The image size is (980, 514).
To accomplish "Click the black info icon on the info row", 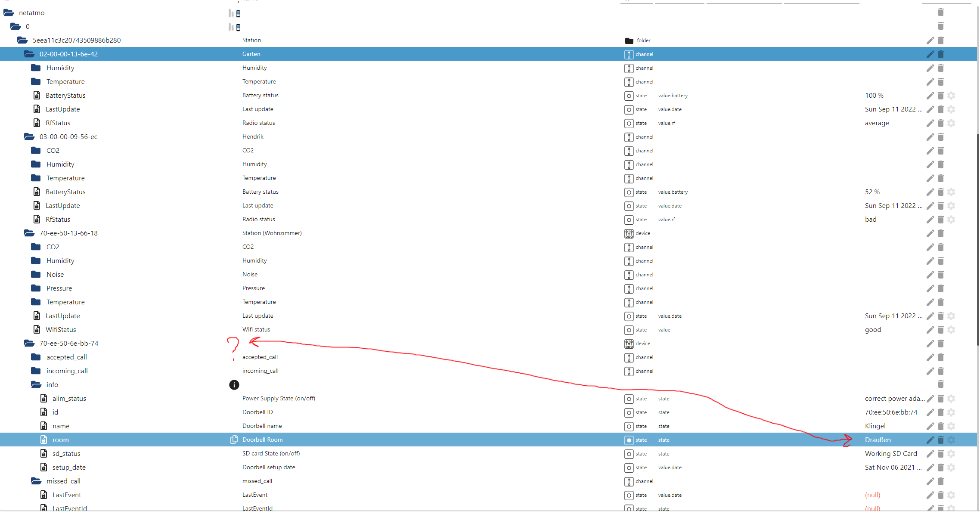I will [x=234, y=385].
